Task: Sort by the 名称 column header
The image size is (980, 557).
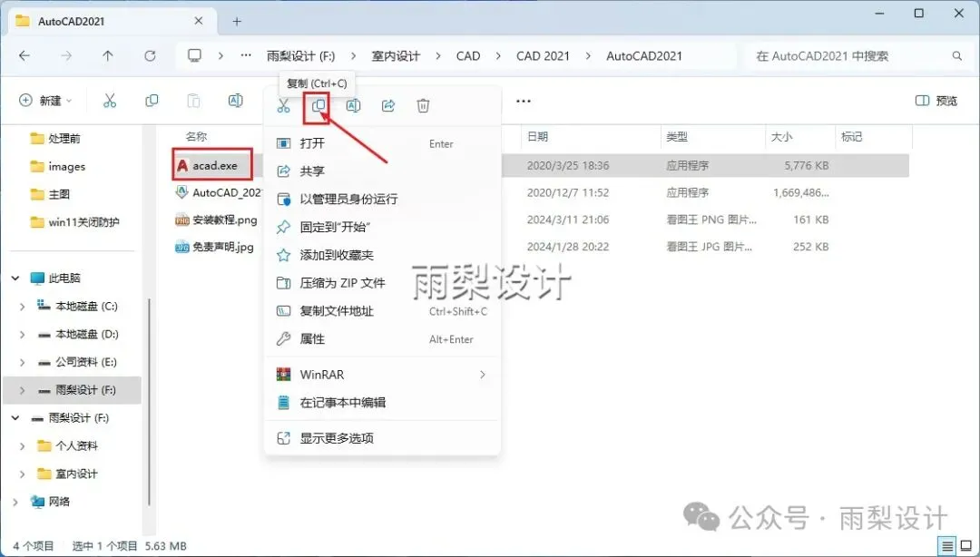Action: [196, 136]
